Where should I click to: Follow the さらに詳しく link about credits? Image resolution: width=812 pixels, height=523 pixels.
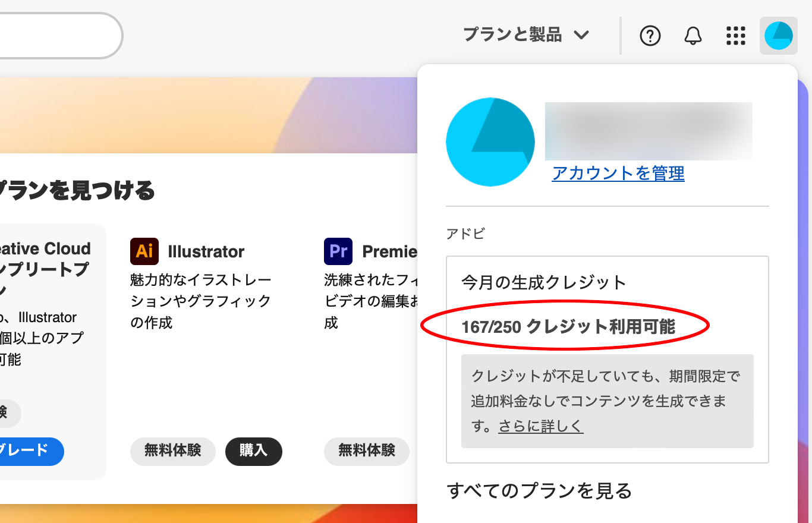540,426
